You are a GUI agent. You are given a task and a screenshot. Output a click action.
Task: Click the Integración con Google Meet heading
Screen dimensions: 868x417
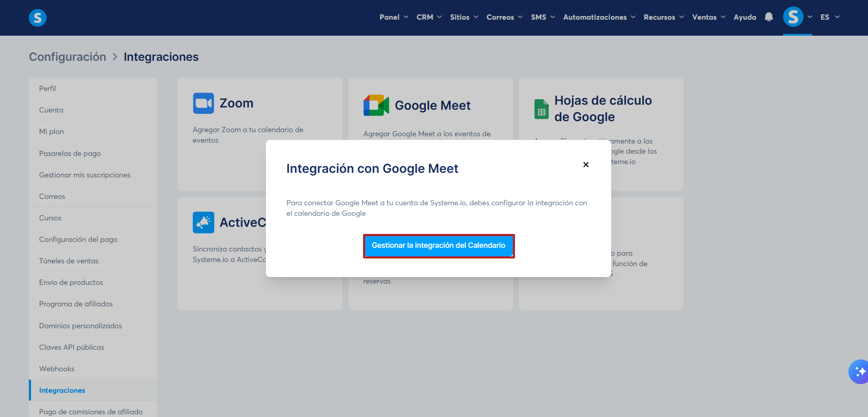pyautogui.click(x=372, y=169)
